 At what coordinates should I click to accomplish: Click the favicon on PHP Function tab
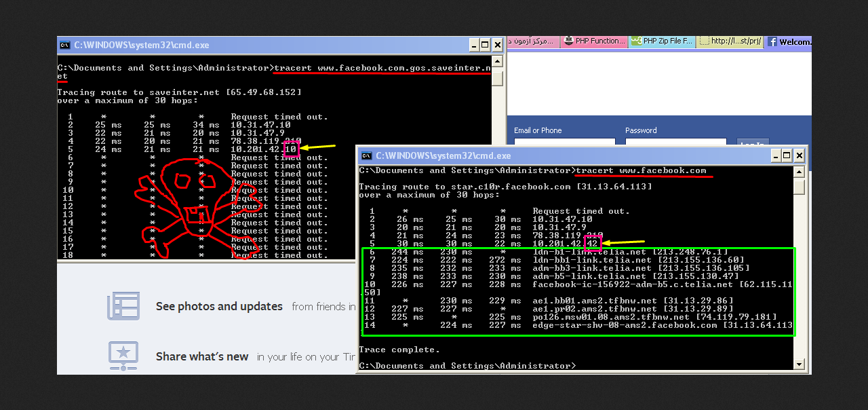point(568,41)
